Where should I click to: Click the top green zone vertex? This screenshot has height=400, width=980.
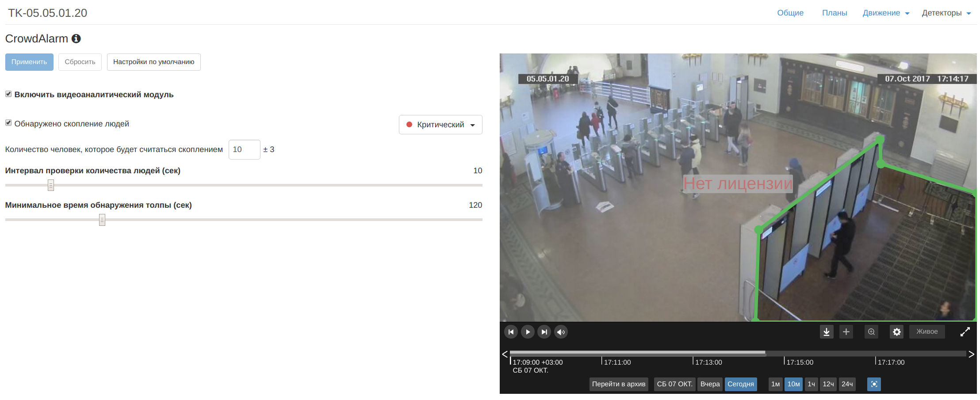[880, 139]
